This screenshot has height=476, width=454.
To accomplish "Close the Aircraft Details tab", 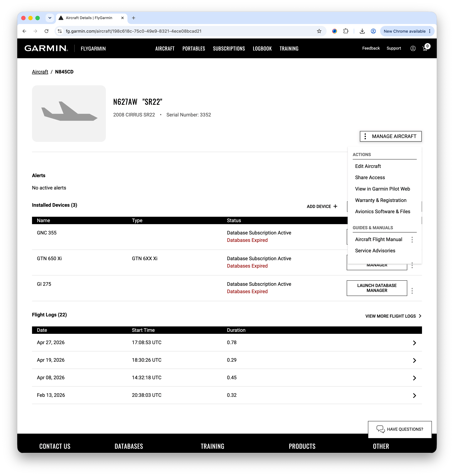I will 123,18.
